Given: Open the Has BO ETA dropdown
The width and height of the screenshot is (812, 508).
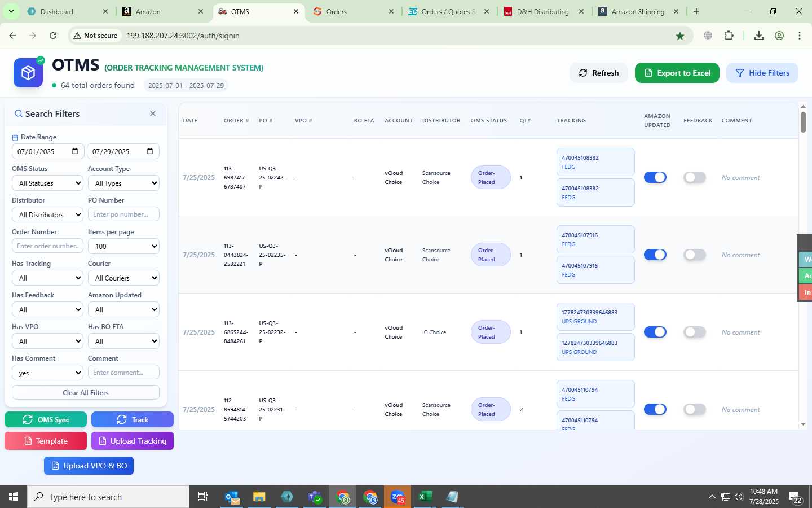Looking at the screenshot, I should [x=123, y=341].
